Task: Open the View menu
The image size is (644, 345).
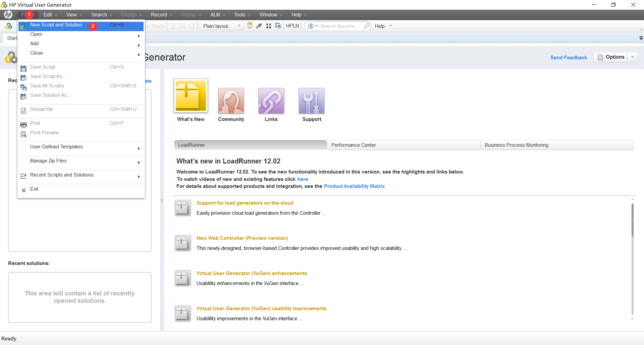Action: click(74, 15)
